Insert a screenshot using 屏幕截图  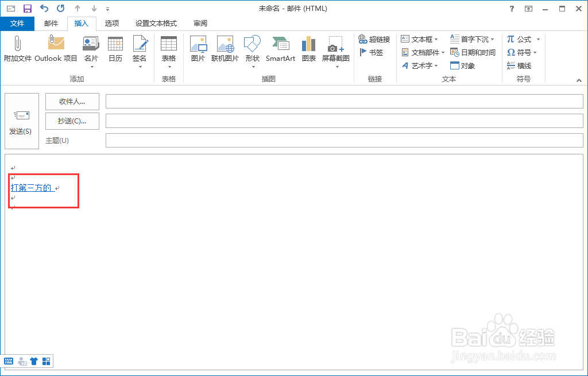(x=336, y=49)
